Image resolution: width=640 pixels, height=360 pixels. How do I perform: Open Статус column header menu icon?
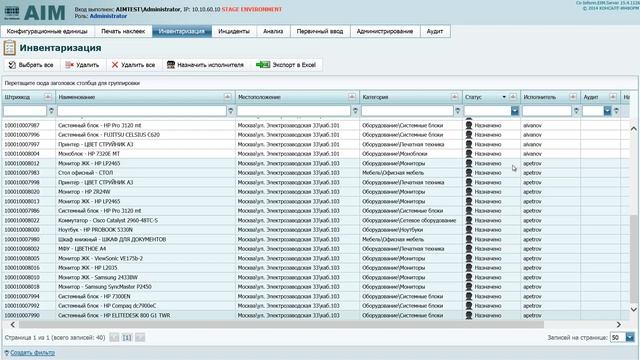point(513,97)
